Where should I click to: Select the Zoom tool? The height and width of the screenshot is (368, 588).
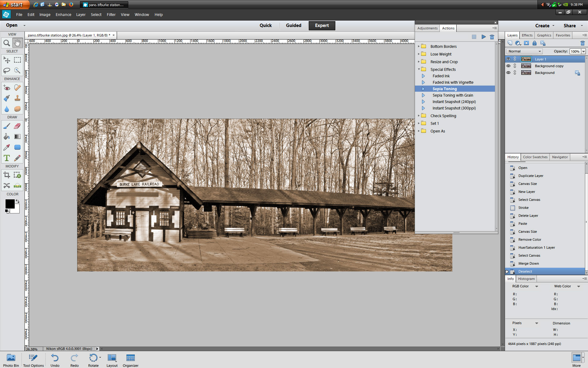tap(7, 43)
